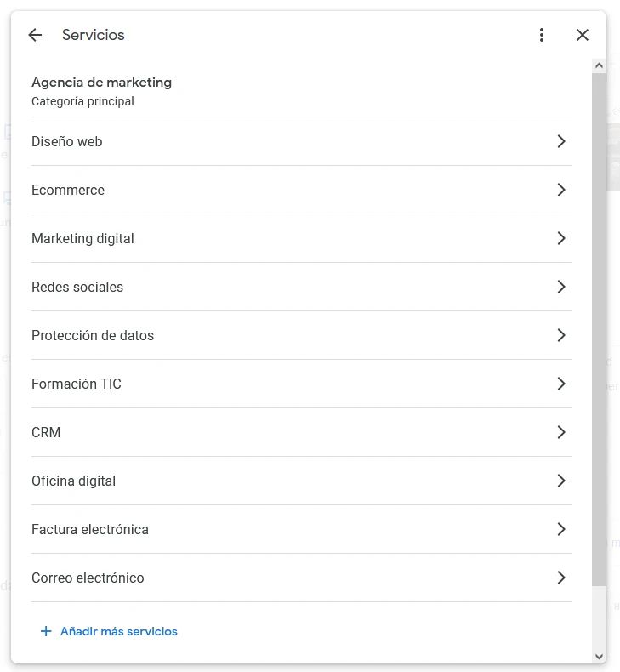
Task: Click the Protección de datos chevron
Action: click(x=561, y=335)
